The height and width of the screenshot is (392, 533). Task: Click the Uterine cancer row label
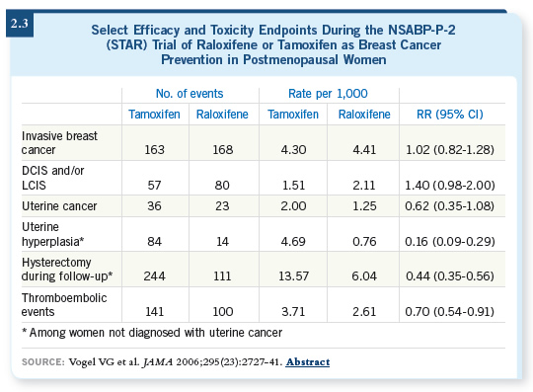59,206
